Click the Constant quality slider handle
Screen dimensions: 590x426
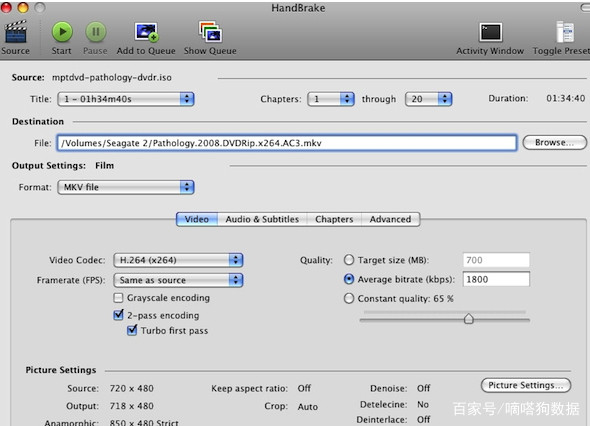(468, 319)
